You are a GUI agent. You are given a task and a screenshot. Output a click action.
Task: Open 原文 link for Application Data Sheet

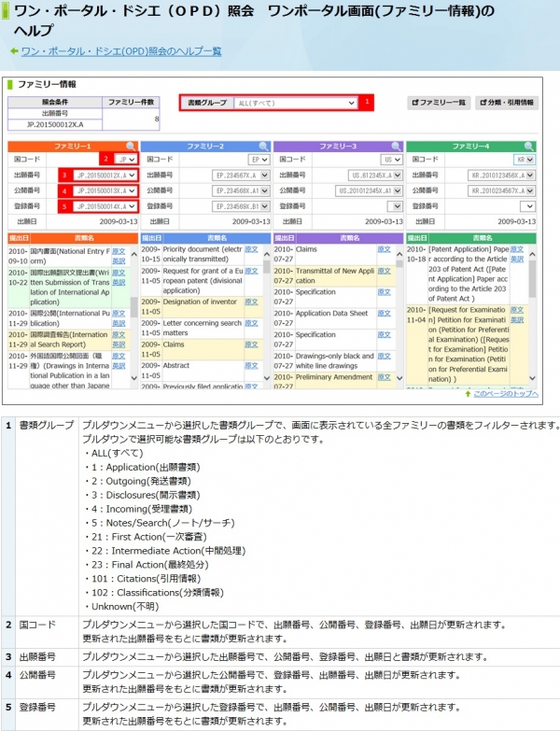click(x=385, y=314)
